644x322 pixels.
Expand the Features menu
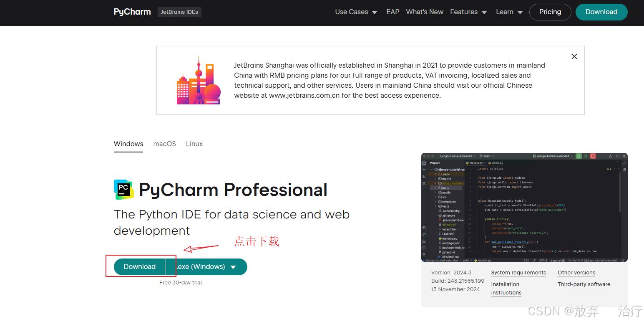pos(468,12)
